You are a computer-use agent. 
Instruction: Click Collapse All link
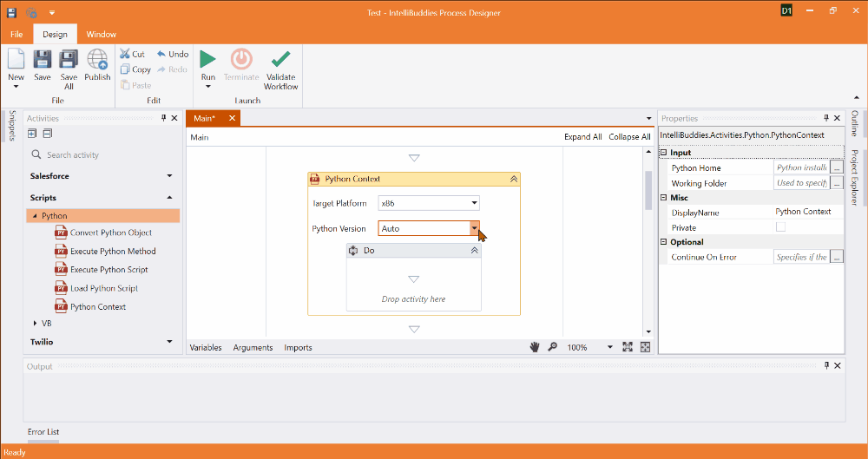click(x=629, y=137)
